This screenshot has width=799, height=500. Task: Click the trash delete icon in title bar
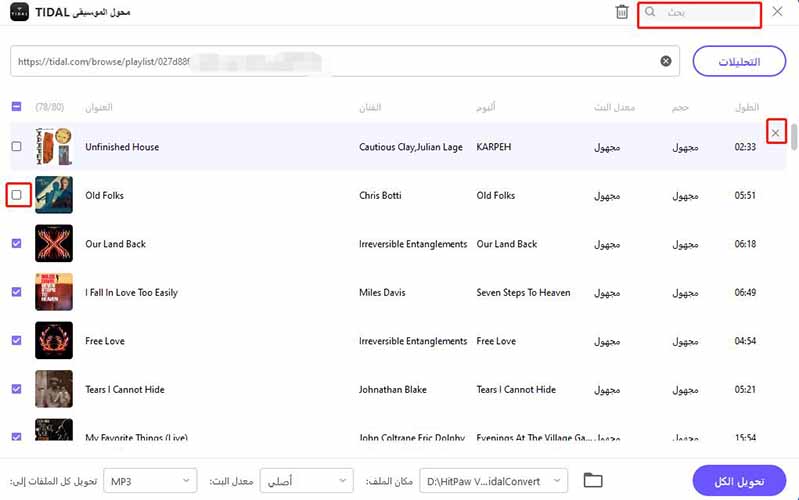pyautogui.click(x=622, y=12)
